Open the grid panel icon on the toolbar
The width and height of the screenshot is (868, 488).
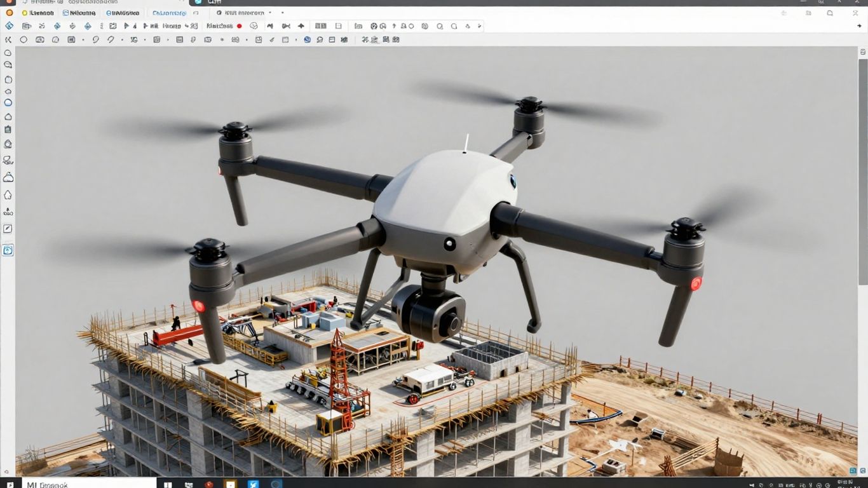(321, 26)
